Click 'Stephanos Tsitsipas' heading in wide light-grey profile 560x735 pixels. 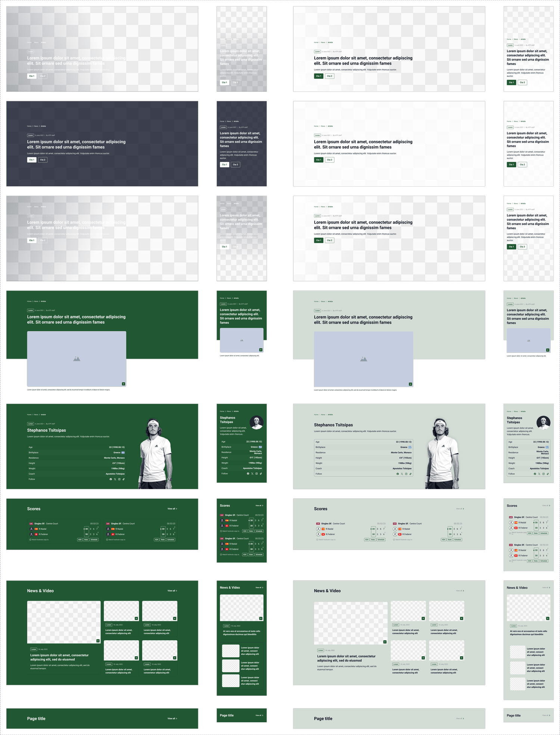pos(333,425)
